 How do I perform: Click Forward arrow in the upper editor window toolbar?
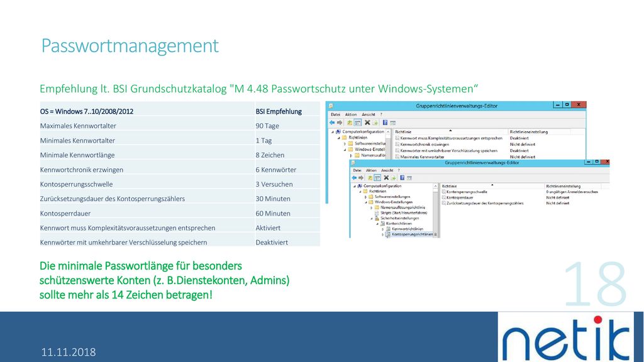pyautogui.click(x=339, y=123)
